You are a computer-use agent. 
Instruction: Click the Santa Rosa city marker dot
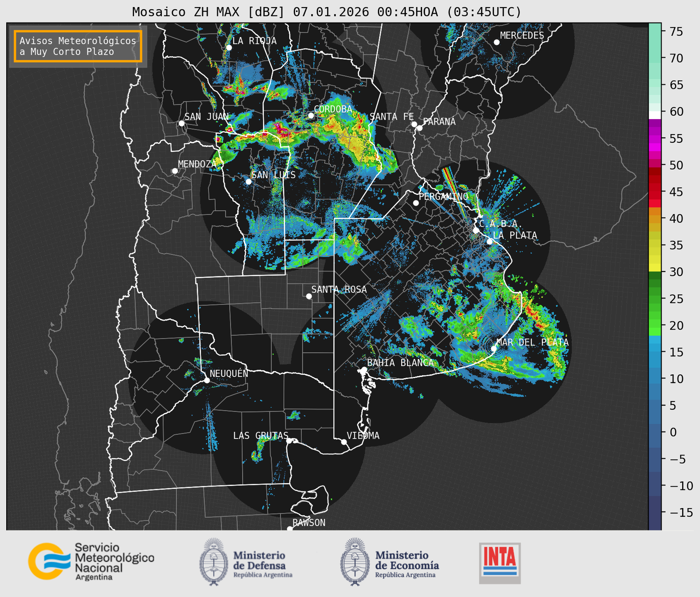click(309, 296)
